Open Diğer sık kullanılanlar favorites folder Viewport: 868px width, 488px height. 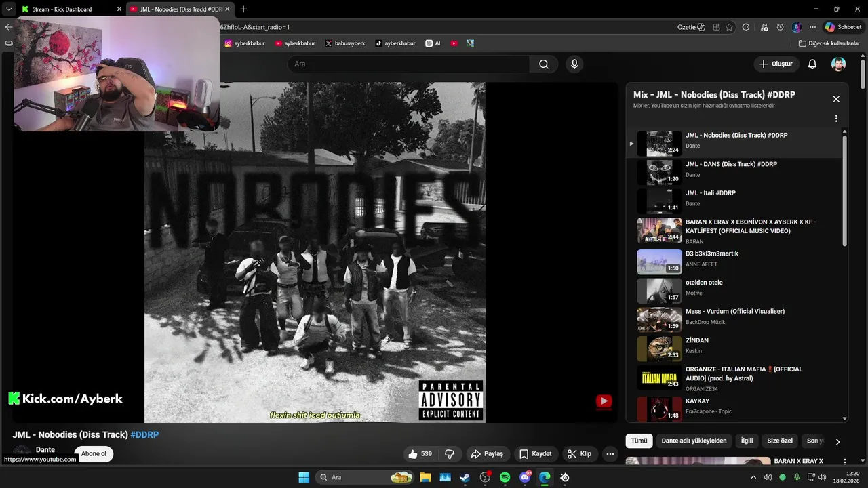[x=829, y=43]
